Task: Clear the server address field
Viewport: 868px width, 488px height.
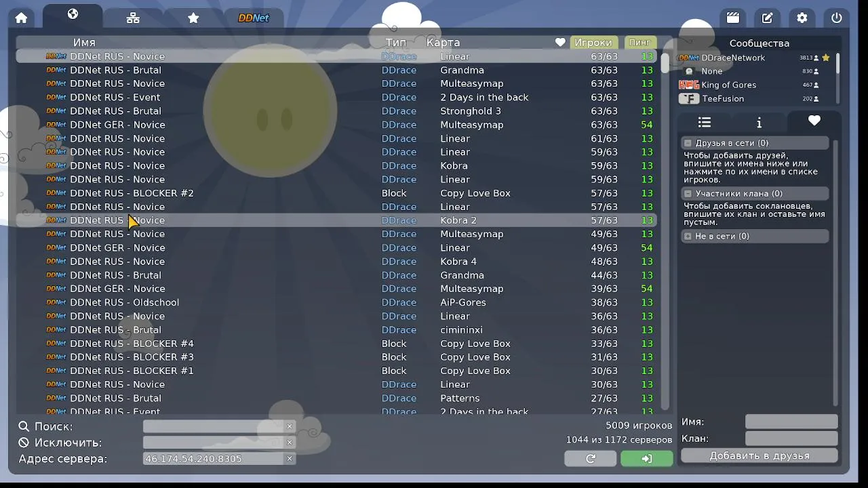Action: tap(290, 459)
